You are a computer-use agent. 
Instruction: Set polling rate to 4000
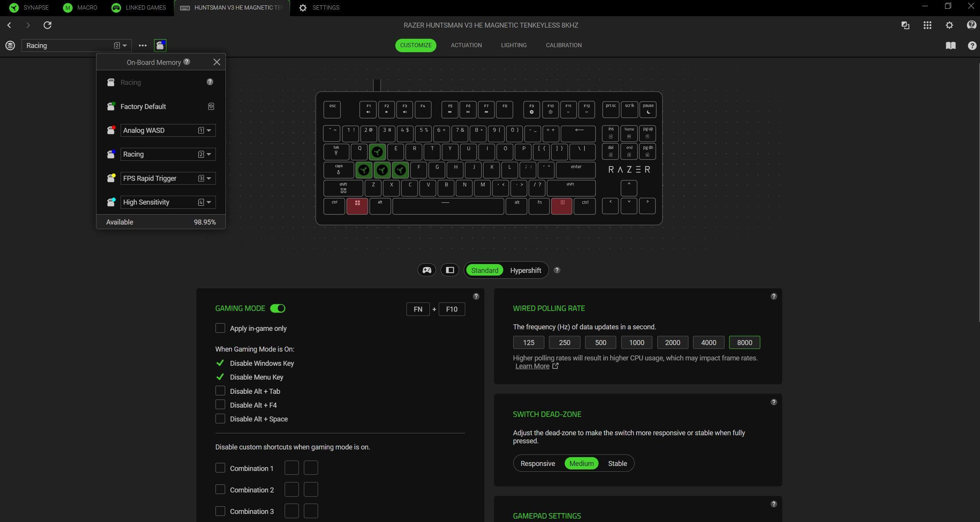709,342
